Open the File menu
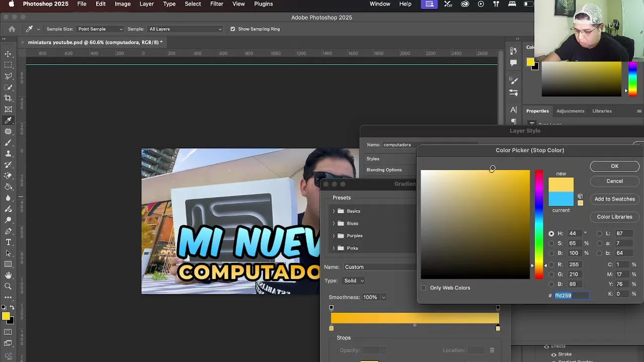The image size is (644, 362). [82, 4]
